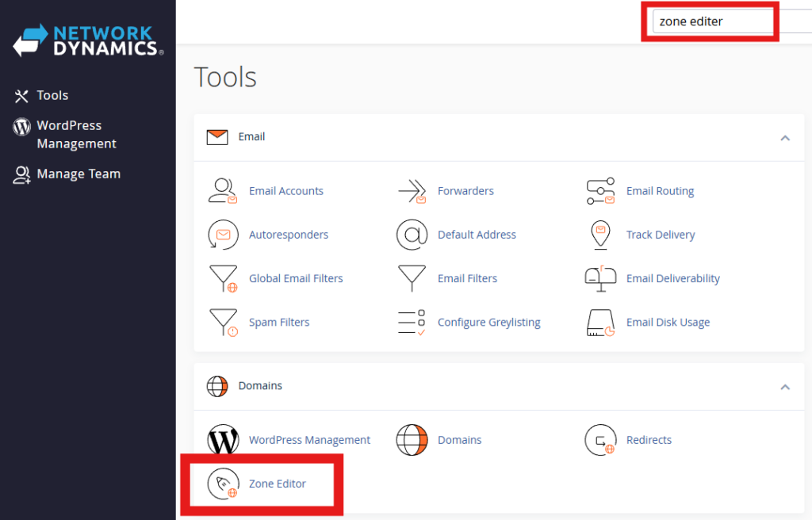The width and height of the screenshot is (812, 520).
Task: Collapse the Email section chevron
Action: (784, 137)
